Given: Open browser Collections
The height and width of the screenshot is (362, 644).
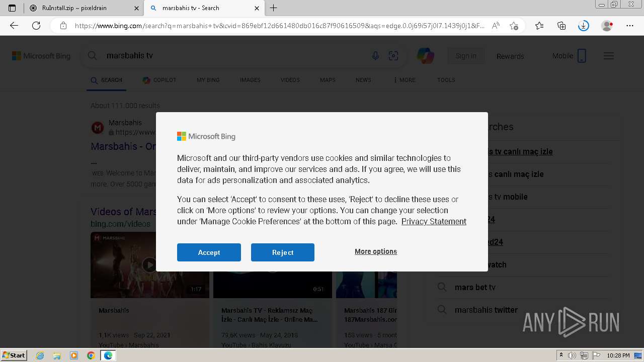Looking at the screenshot, I should point(561,26).
